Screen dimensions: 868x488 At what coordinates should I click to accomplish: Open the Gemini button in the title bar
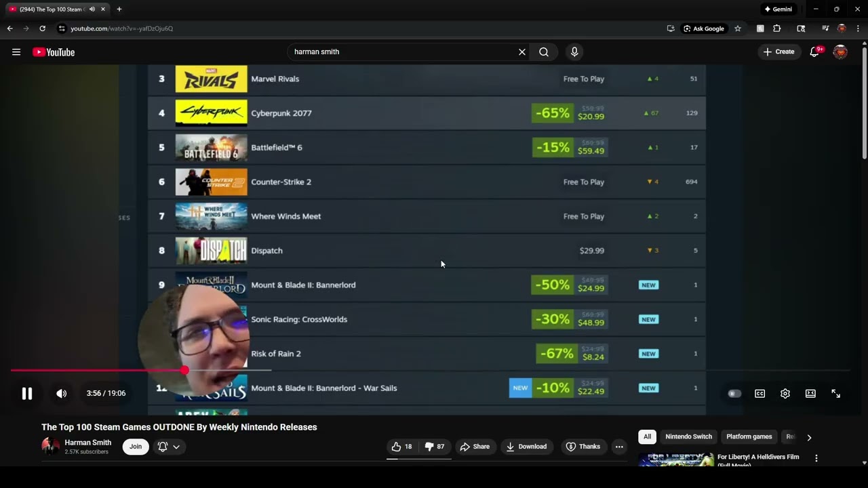click(x=778, y=9)
